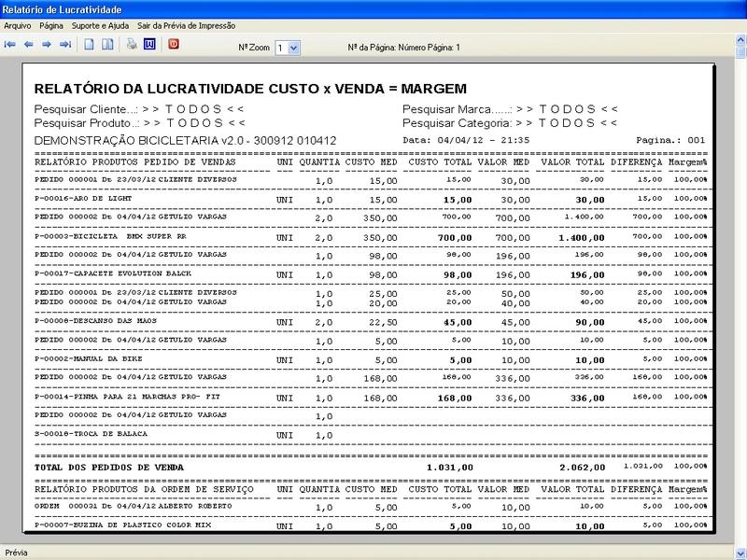Go to previous page arrow icon
Viewport: 747px width, 560px height.
point(29,45)
